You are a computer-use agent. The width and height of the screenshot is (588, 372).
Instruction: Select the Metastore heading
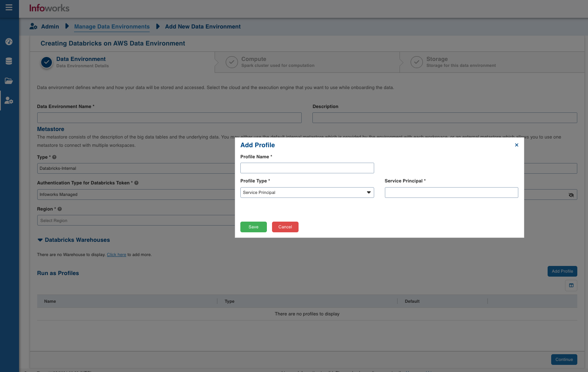click(50, 129)
